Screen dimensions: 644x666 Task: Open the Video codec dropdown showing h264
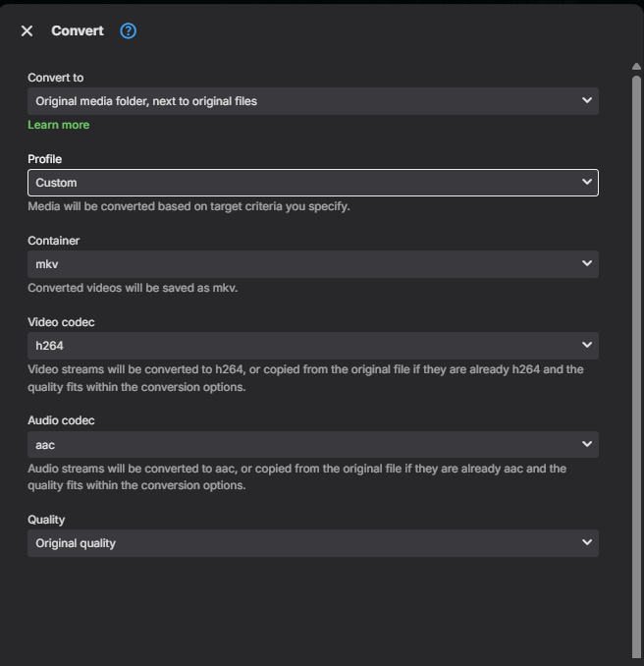pos(313,346)
